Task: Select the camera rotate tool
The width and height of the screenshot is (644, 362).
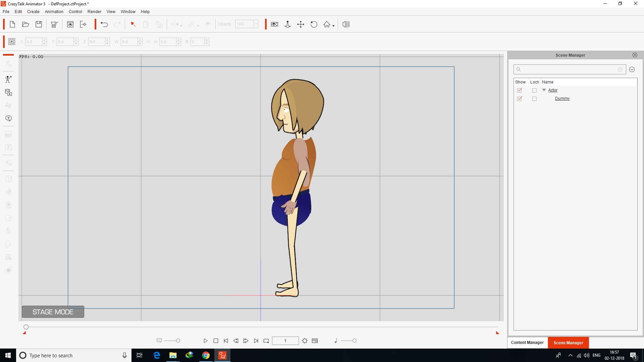Action: pos(314,24)
